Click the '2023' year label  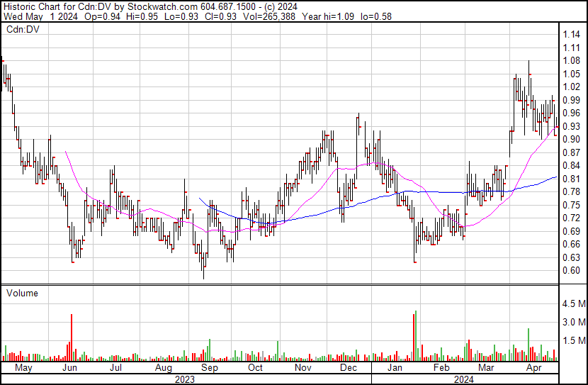pos(185,379)
